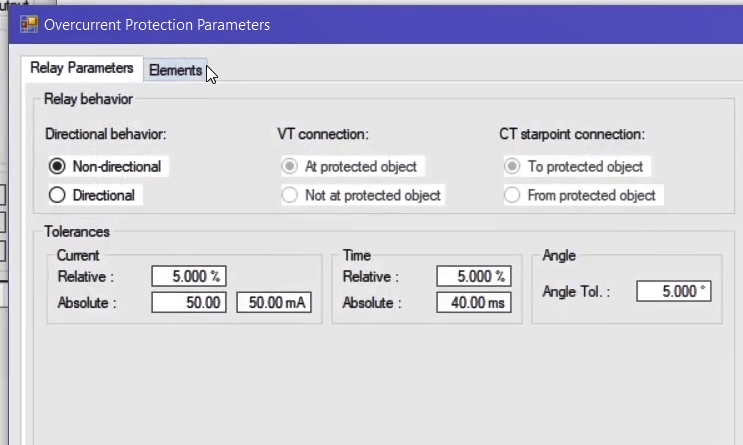The height and width of the screenshot is (445, 743).
Task: Click the Tolerances group heading
Action: [77, 232]
